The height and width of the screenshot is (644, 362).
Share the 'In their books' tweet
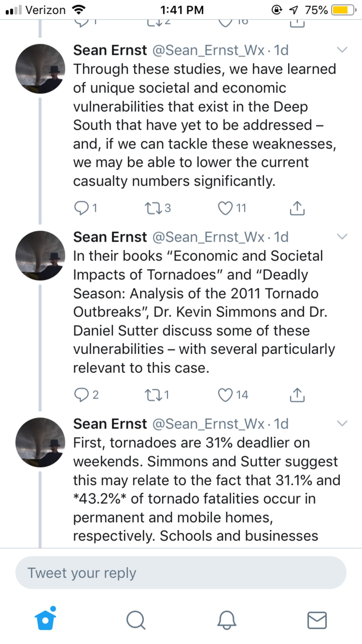point(297,395)
